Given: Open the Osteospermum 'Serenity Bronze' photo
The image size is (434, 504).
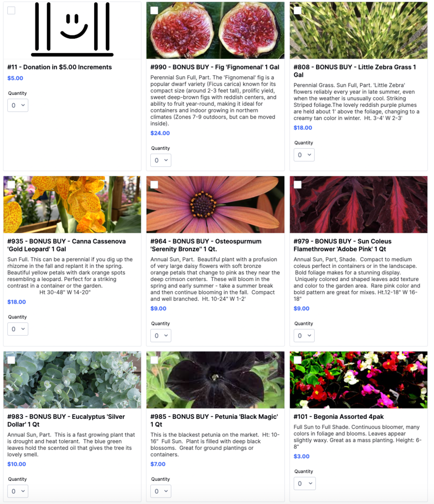Looking at the screenshot, I should (215, 204).
